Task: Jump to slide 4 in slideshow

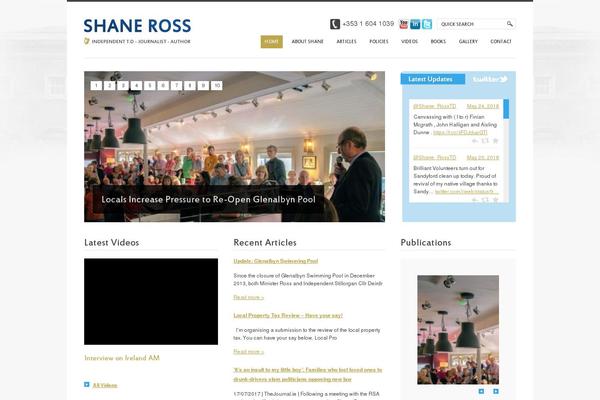Action: (136, 86)
